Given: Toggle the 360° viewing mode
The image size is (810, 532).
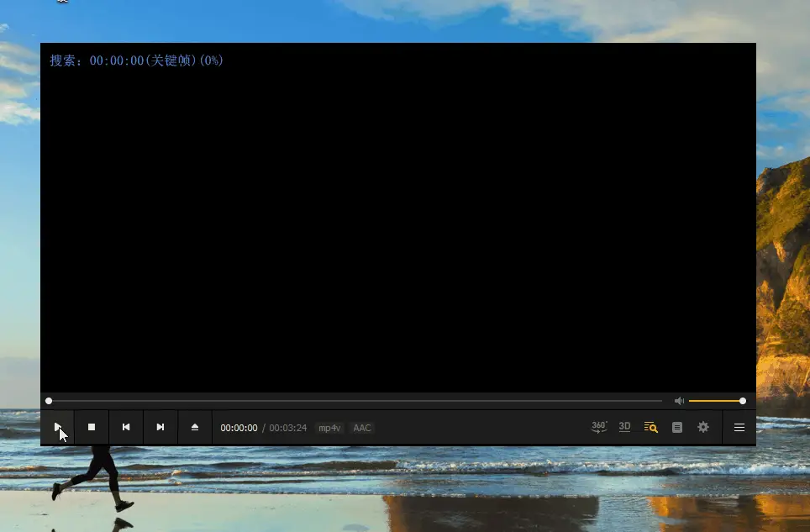Looking at the screenshot, I should pyautogui.click(x=598, y=427).
